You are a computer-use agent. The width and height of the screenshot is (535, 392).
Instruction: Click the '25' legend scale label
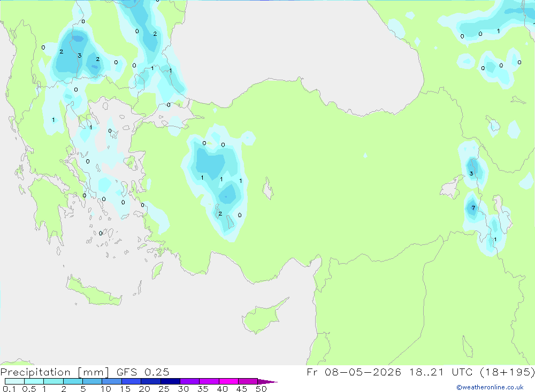(x=164, y=389)
